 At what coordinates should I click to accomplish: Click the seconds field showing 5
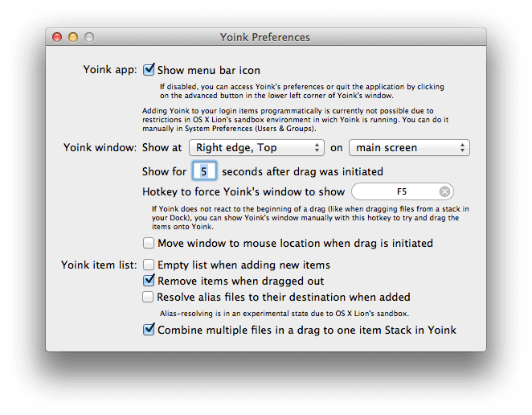coord(204,171)
